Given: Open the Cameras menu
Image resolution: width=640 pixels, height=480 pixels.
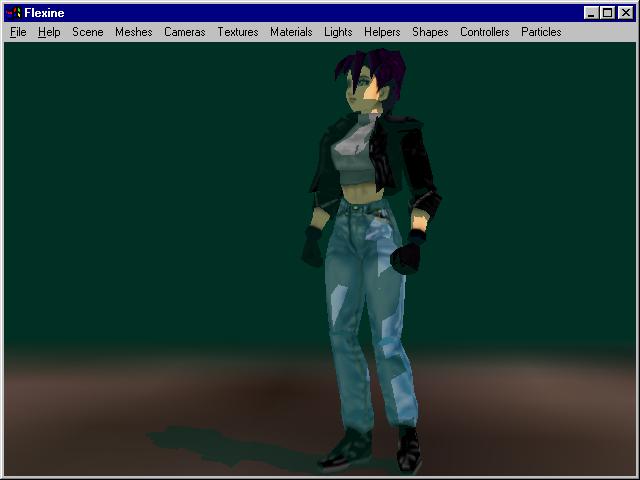Looking at the screenshot, I should pyautogui.click(x=184, y=32).
